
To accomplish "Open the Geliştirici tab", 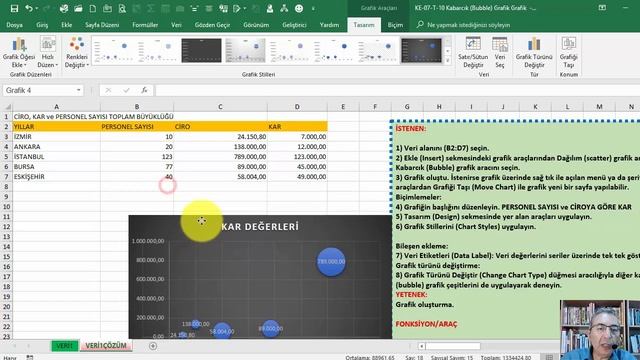I will click(294, 25).
